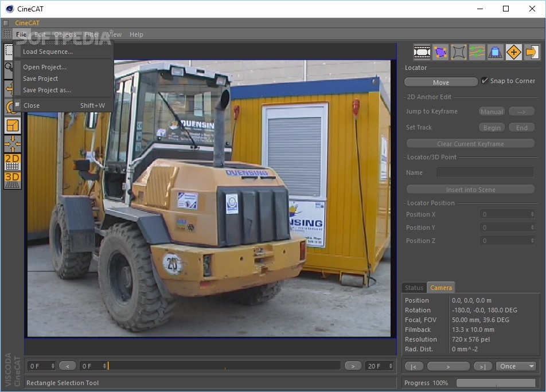Adjust the Position Z spinner arrows
This screenshot has width=546, height=392.
(x=532, y=241)
